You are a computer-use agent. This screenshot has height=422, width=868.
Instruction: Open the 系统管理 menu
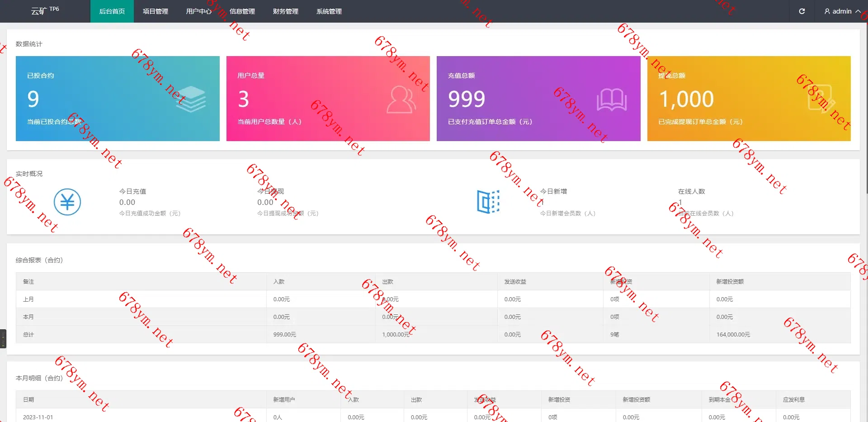329,11
